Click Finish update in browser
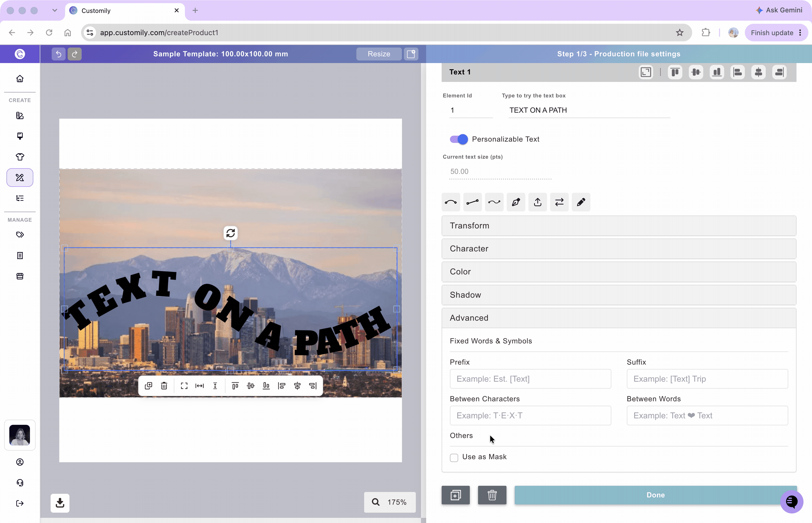 coord(776,33)
